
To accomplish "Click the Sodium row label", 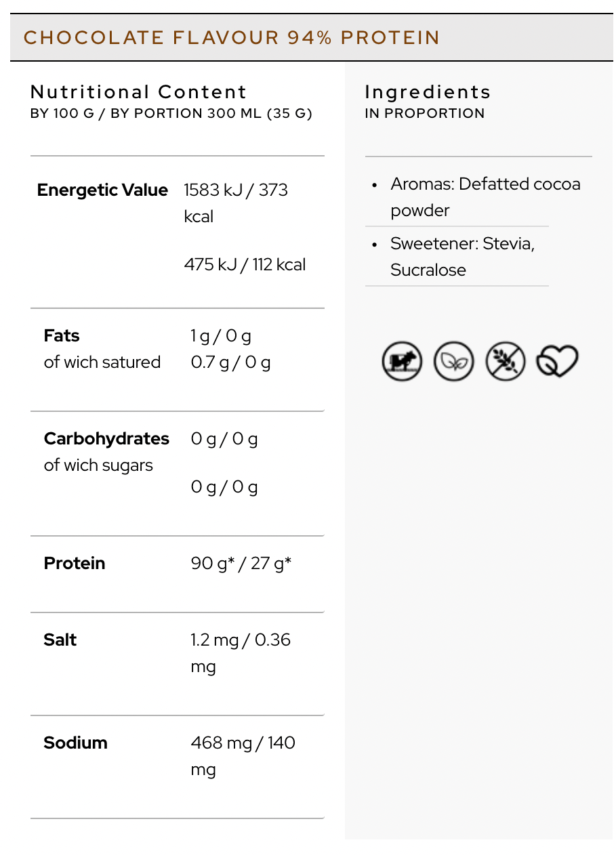I will [x=75, y=743].
